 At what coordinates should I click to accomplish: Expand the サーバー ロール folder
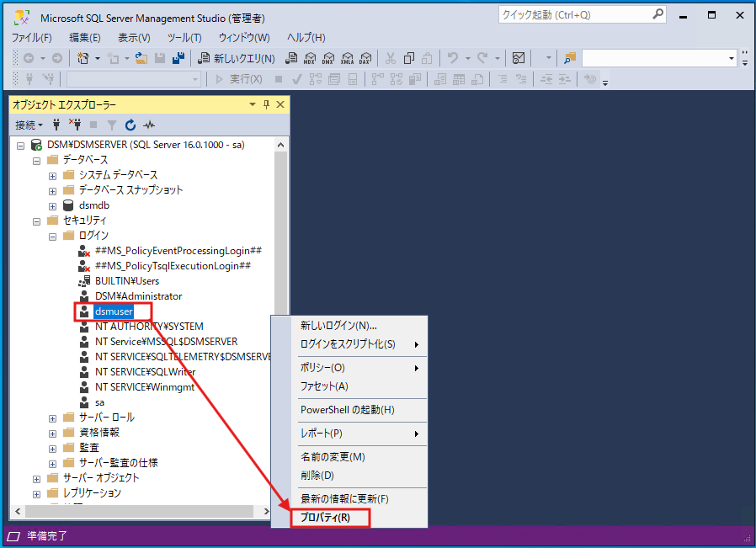pos(52,418)
